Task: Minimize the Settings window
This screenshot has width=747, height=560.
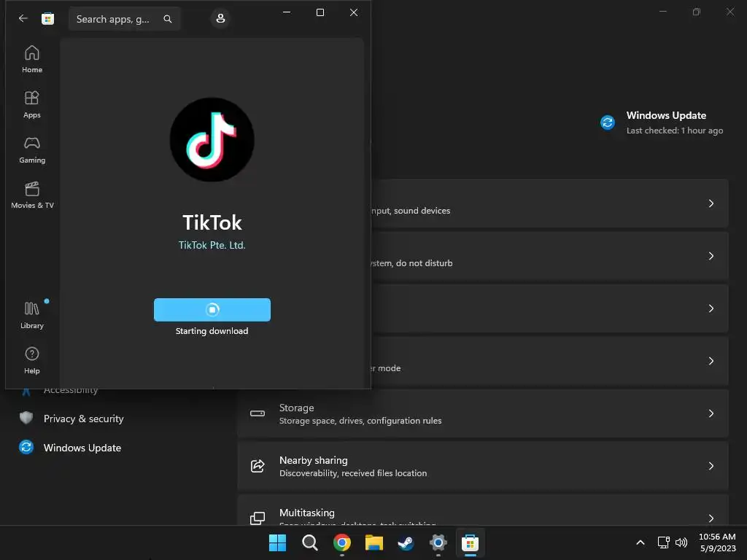Action: (662, 12)
